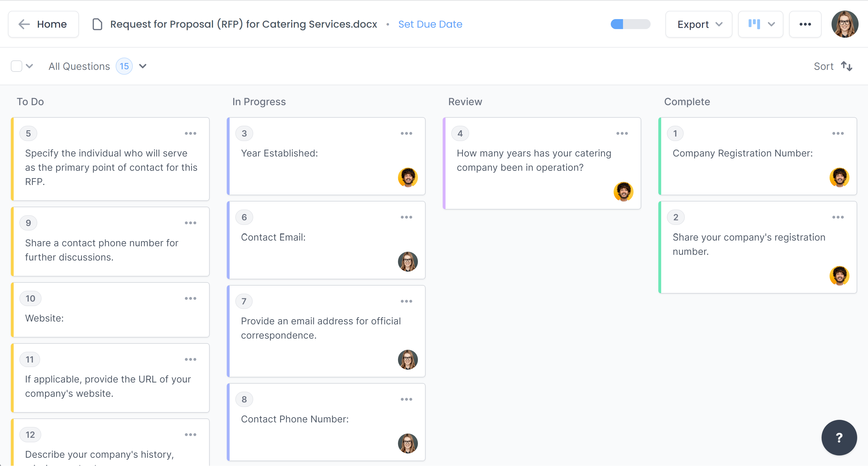Viewport: 868px width, 466px height.
Task: Open the header three-dot more options menu
Action: (x=805, y=24)
